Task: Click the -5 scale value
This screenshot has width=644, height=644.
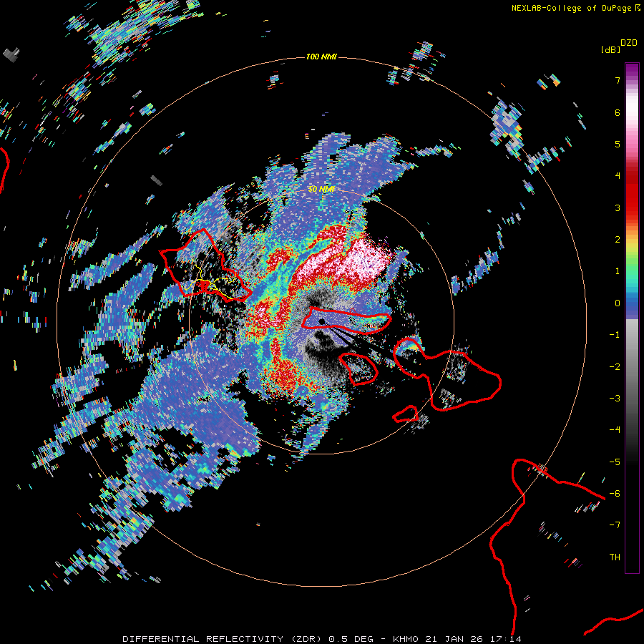Action: (x=615, y=462)
